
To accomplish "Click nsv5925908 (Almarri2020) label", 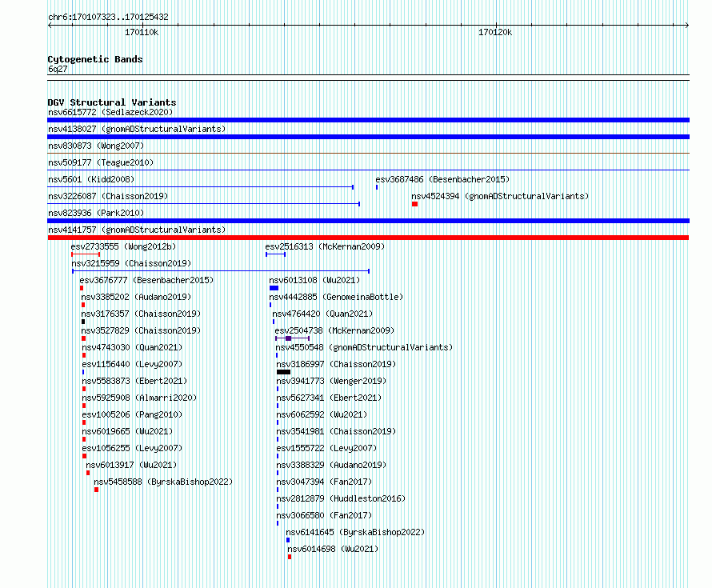I will click(139, 398).
